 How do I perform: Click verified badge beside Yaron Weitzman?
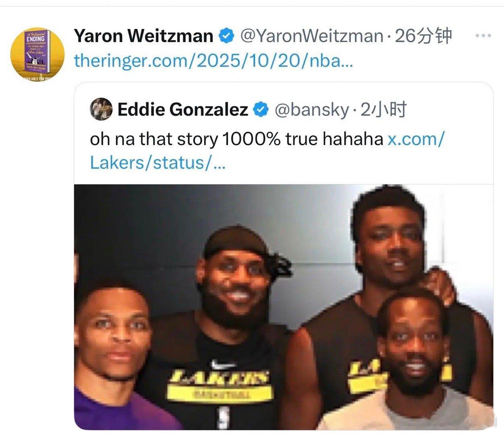pos(226,37)
